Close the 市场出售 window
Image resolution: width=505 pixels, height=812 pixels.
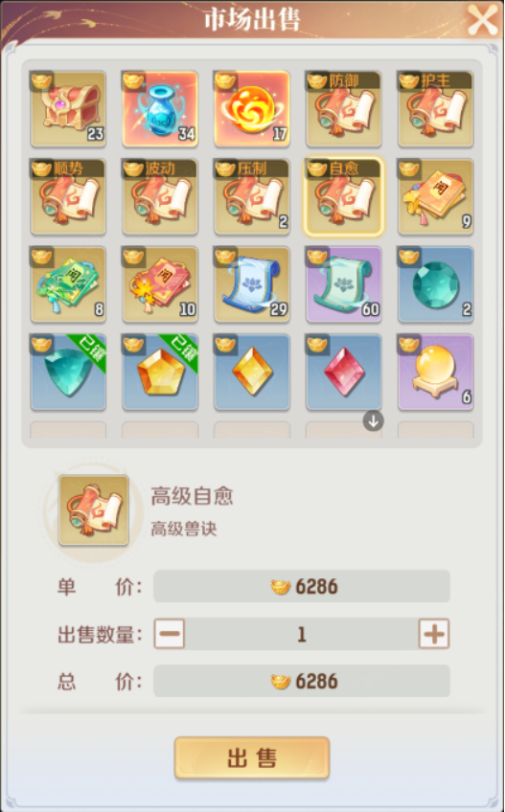(x=483, y=20)
